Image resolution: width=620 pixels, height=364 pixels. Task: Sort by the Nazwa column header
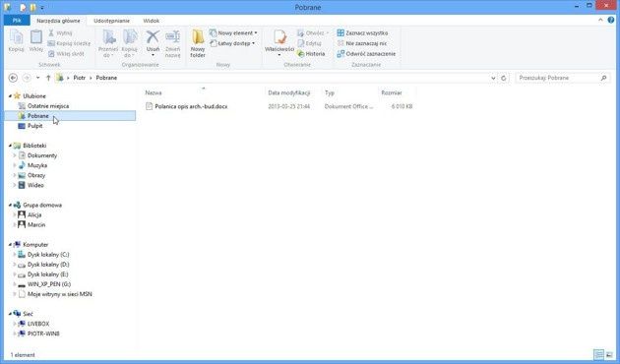153,92
